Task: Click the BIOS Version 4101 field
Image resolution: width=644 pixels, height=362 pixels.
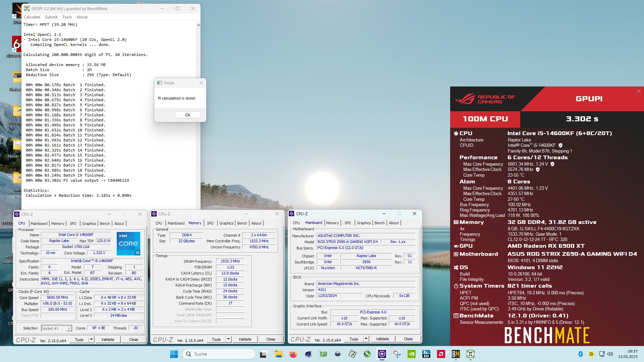Action: point(366,290)
